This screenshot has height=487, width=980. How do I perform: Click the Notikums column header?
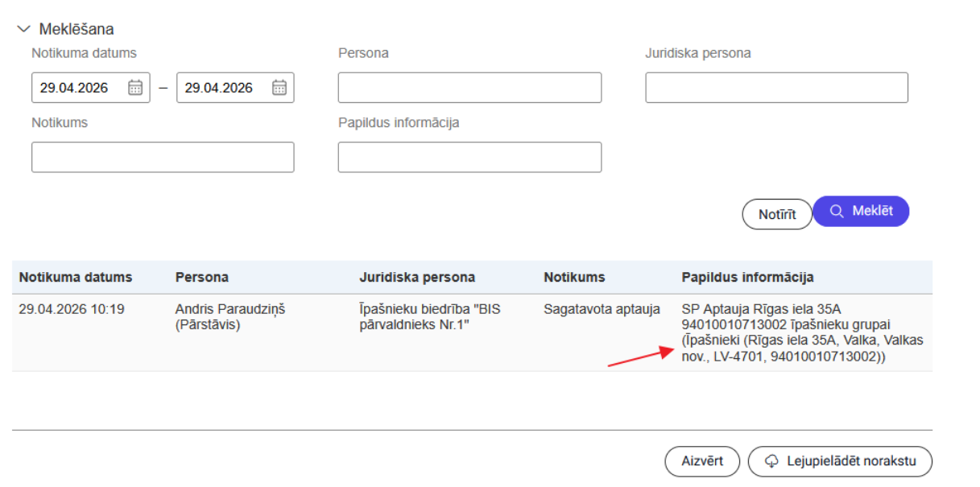click(x=574, y=277)
